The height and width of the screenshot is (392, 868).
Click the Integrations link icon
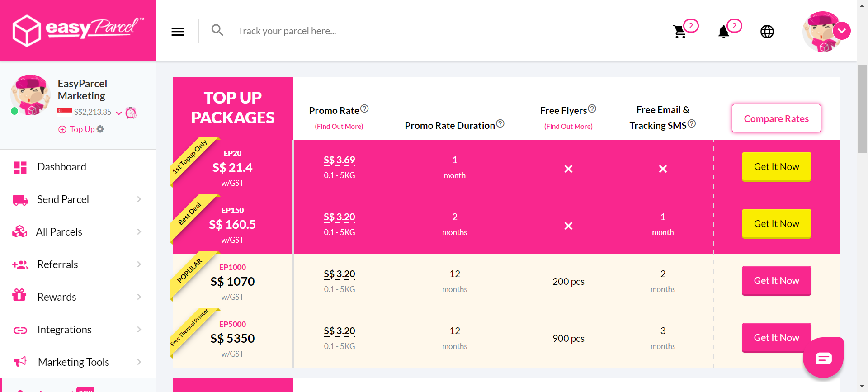[x=20, y=331]
